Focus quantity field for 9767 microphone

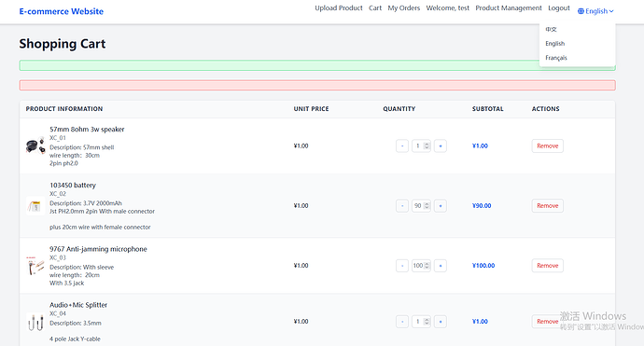pyautogui.click(x=421, y=266)
